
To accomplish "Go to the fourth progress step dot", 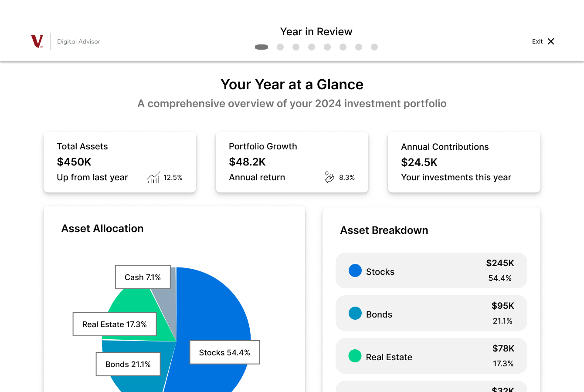I will [312, 47].
